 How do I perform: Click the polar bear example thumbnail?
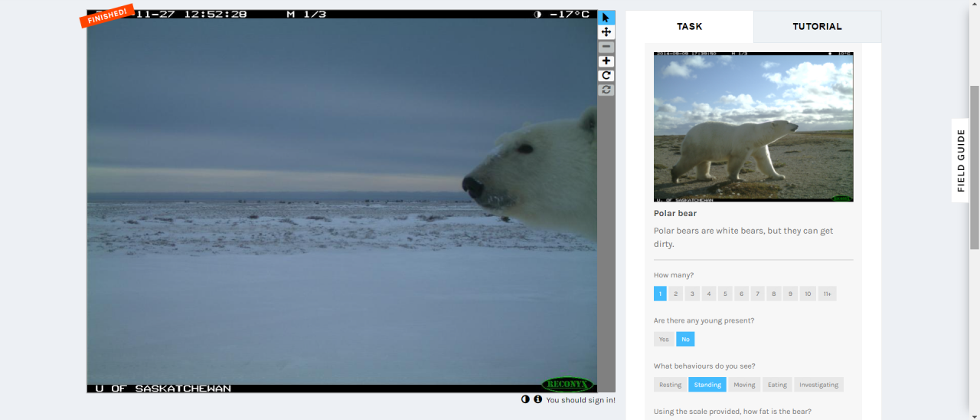tap(753, 126)
